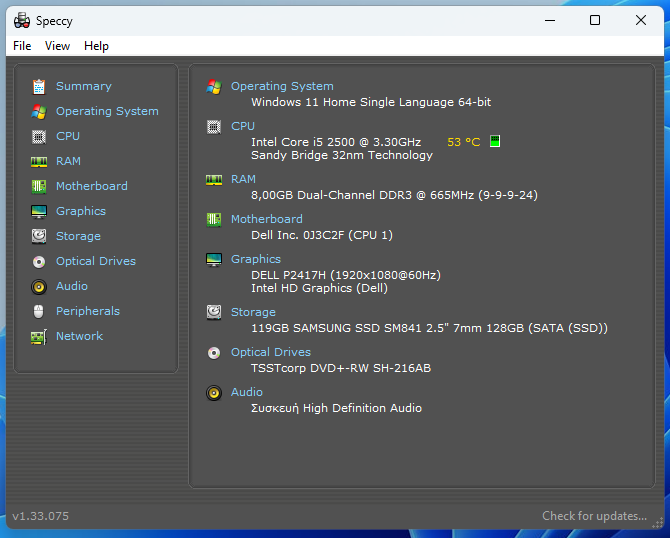Click the Motherboard heading link in summary

(x=267, y=219)
